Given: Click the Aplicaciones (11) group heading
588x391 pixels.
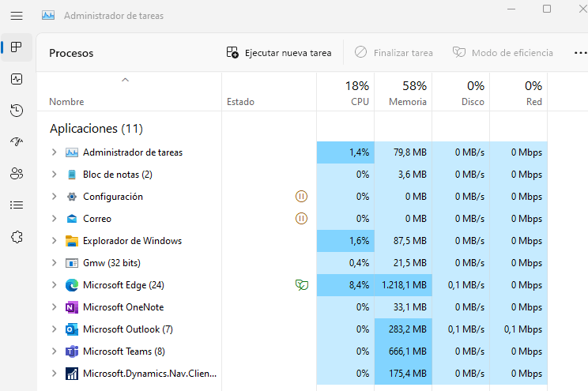Looking at the screenshot, I should [96, 129].
